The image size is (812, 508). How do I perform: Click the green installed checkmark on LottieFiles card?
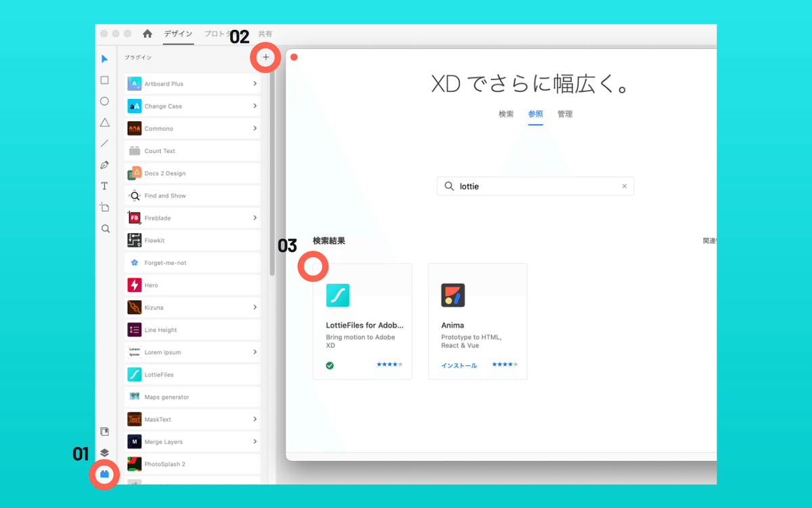(x=330, y=365)
